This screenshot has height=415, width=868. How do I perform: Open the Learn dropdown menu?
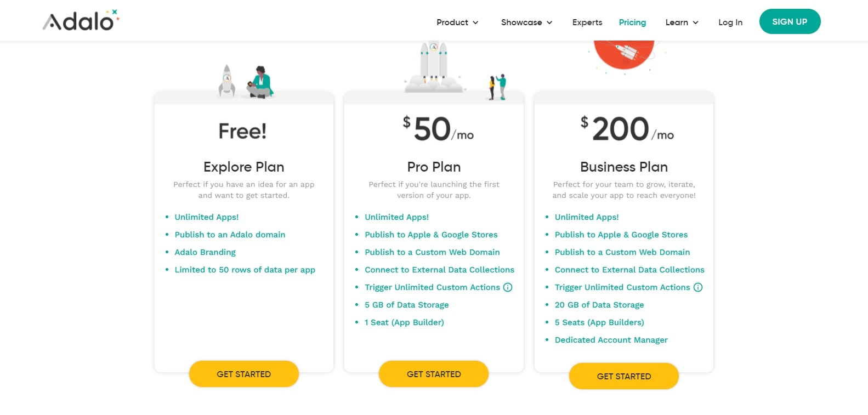click(682, 22)
